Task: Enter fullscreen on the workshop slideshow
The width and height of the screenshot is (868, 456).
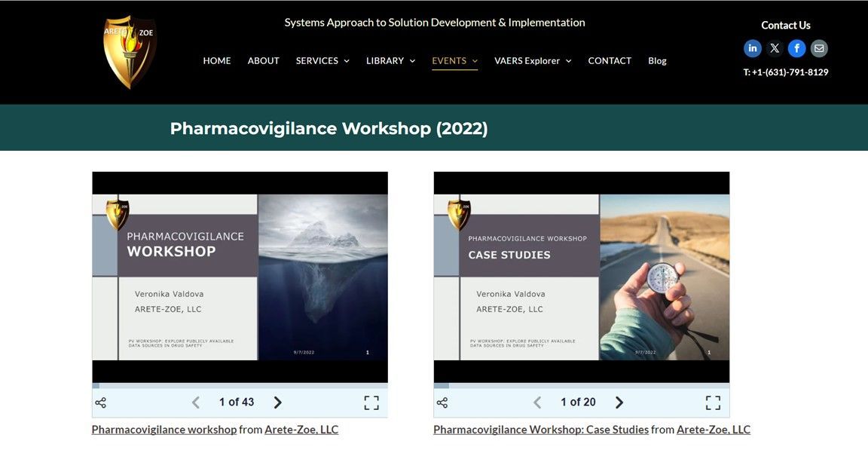Action: pyautogui.click(x=371, y=402)
